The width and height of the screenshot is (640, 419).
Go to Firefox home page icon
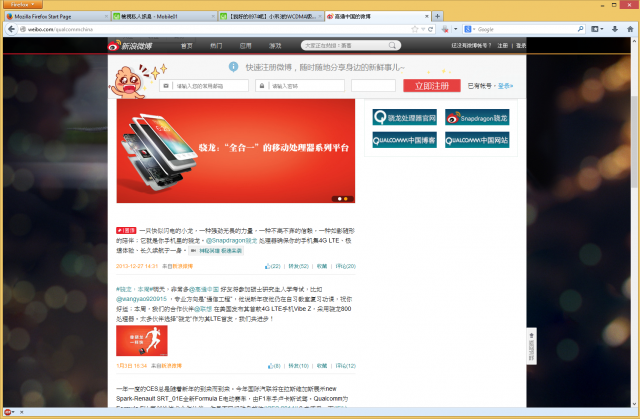tap(630, 29)
